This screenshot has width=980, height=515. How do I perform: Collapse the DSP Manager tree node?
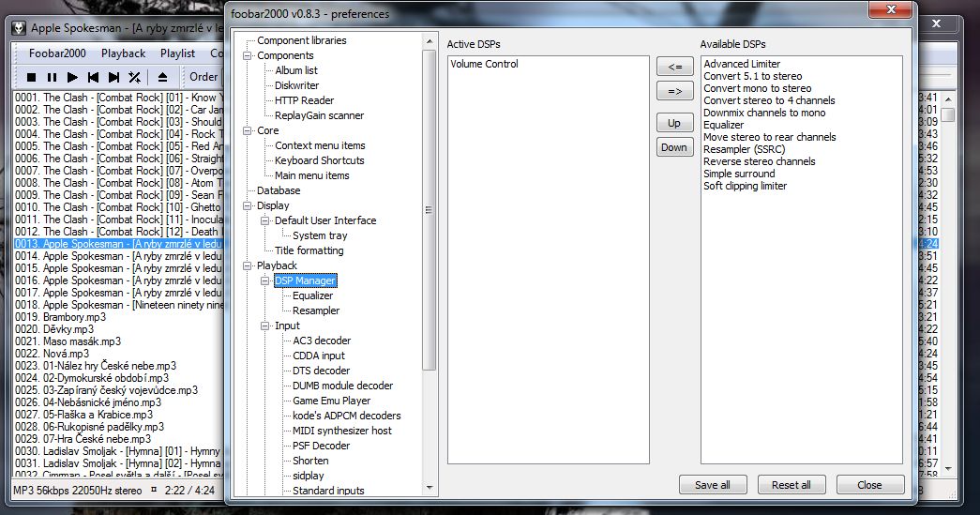tap(265, 280)
